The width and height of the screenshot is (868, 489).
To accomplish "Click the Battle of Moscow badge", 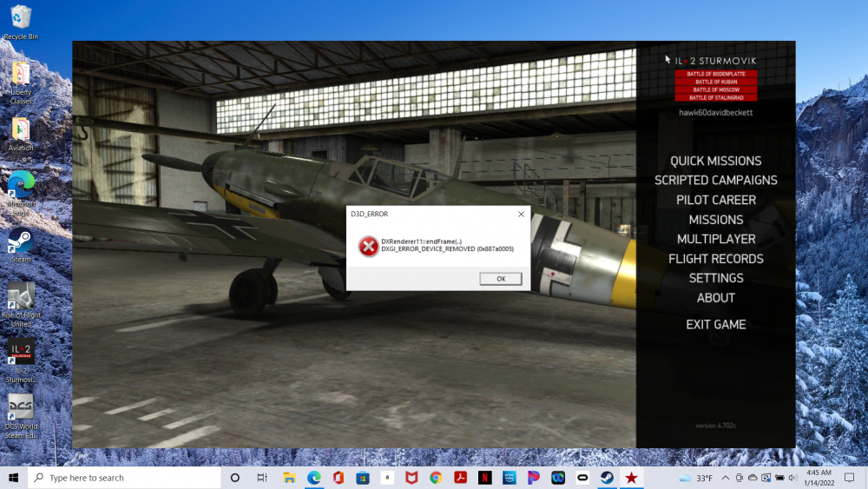I will tap(716, 89).
